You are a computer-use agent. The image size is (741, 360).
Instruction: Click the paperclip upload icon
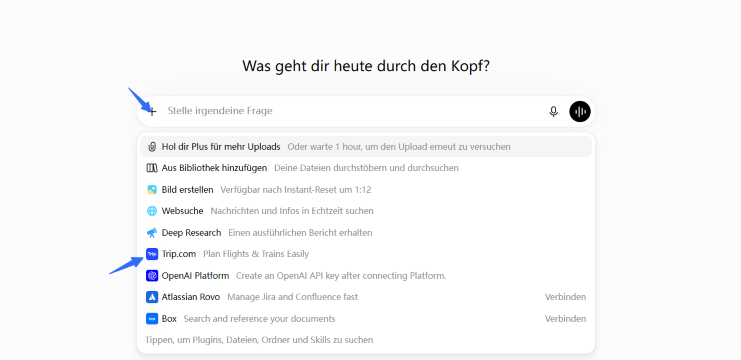[152, 147]
